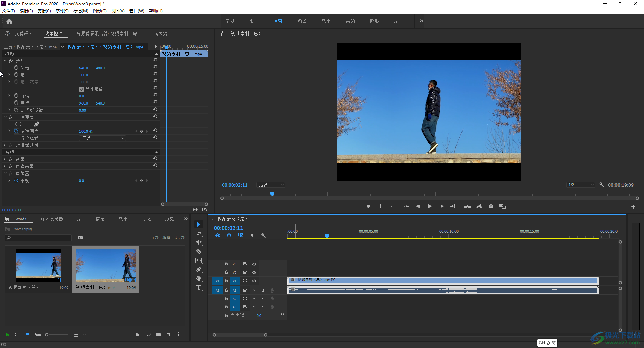Image resolution: width=644 pixels, height=348 pixels.
Task: Open the Markers menu
Action: [80, 11]
